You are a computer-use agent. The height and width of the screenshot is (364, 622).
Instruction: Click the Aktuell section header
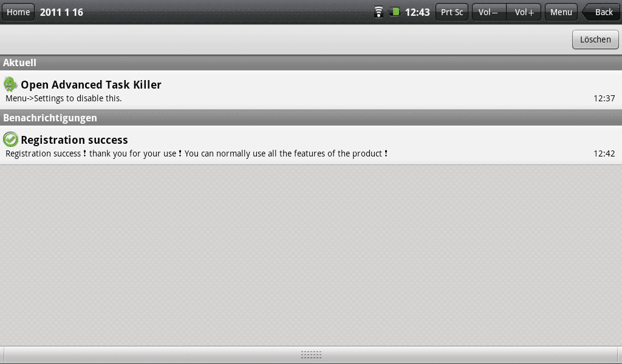pyautogui.click(x=311, y=62)
